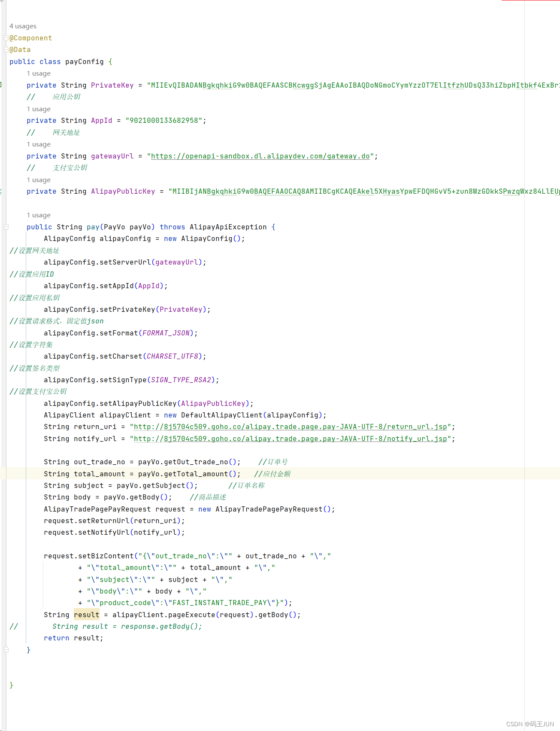Click the getTotal_amount call on highlighted line

click(x=196, y=474)
